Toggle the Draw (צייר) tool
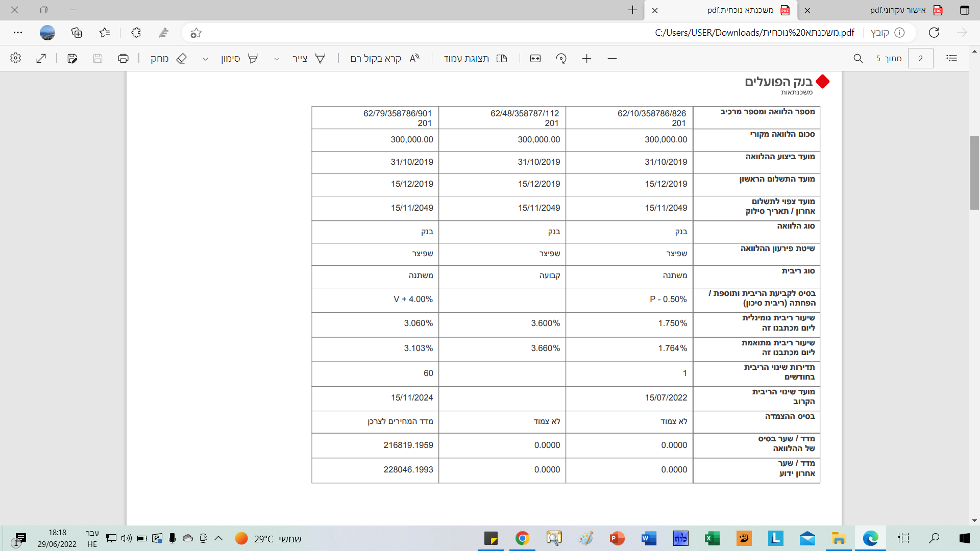Screen dimensions: 980x551 tap(309, 59)
